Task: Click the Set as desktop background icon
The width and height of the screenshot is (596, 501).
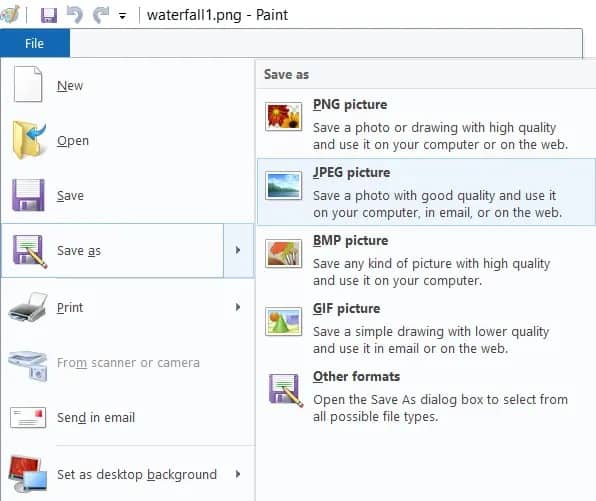Action: [x=28, y=474]
